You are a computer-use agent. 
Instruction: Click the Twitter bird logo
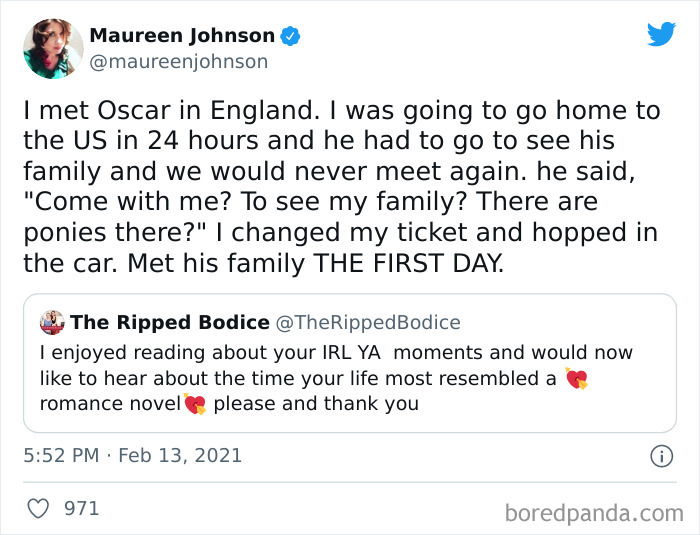[x=661, y=34]
